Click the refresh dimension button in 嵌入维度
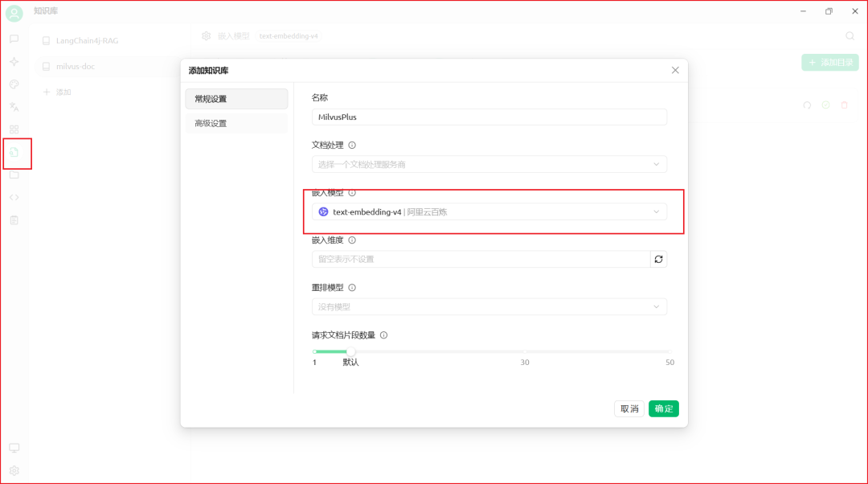 coord(659,259)
